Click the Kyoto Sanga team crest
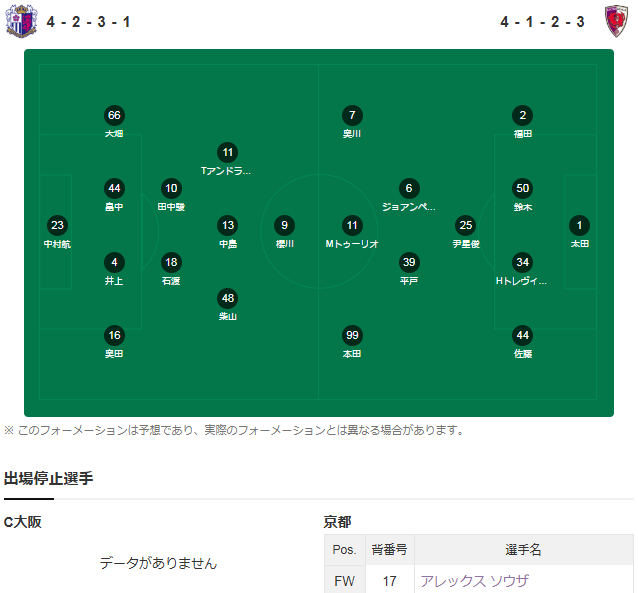638x593 pixels. (618, 21)
